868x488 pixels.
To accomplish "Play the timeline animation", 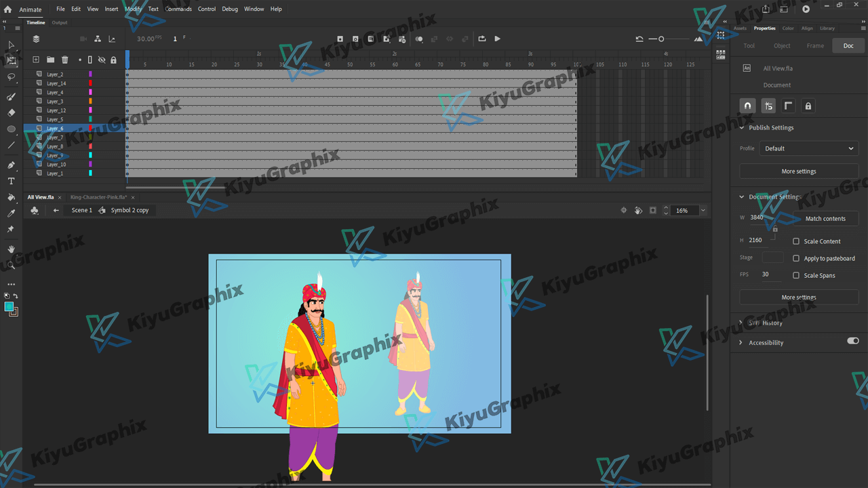I will [497, 39].
